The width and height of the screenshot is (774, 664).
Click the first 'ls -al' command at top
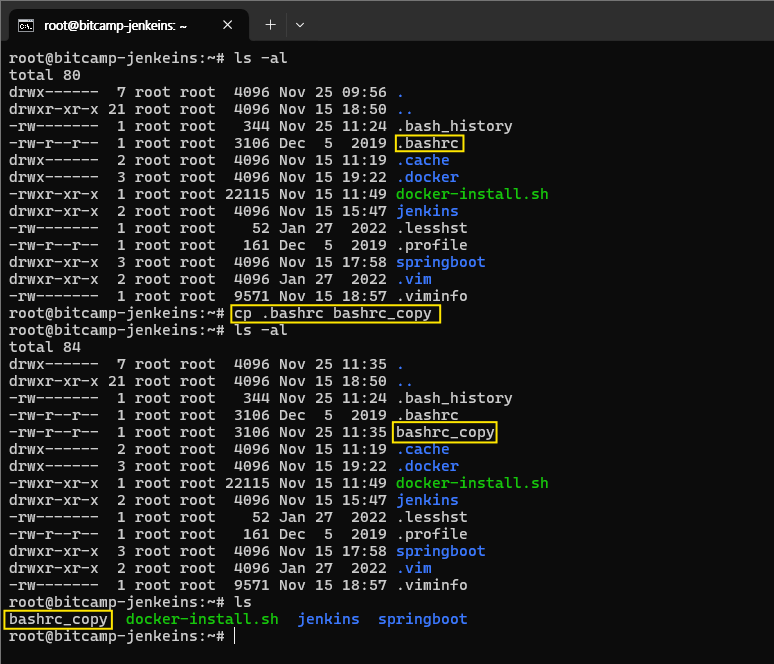coord(260,58)
